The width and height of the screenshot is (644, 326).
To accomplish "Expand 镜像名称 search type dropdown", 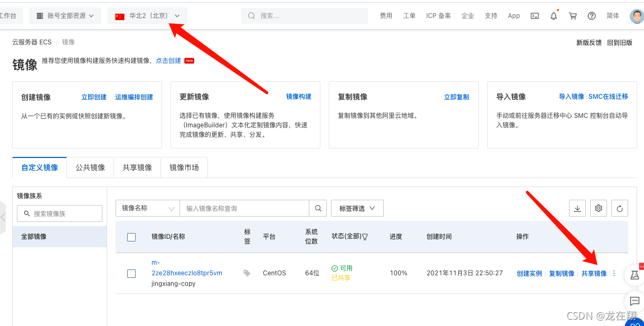I will coord(148,208).
